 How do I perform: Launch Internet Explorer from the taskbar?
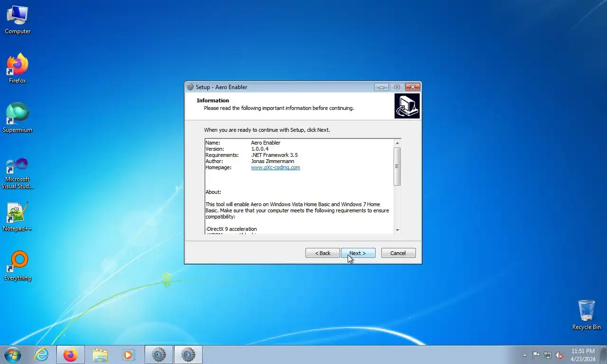click(x=41, y=355)
